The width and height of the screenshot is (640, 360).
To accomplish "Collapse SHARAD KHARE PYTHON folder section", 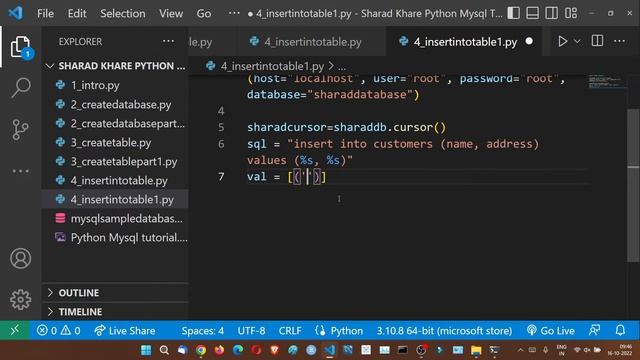I will click(115, 66).
